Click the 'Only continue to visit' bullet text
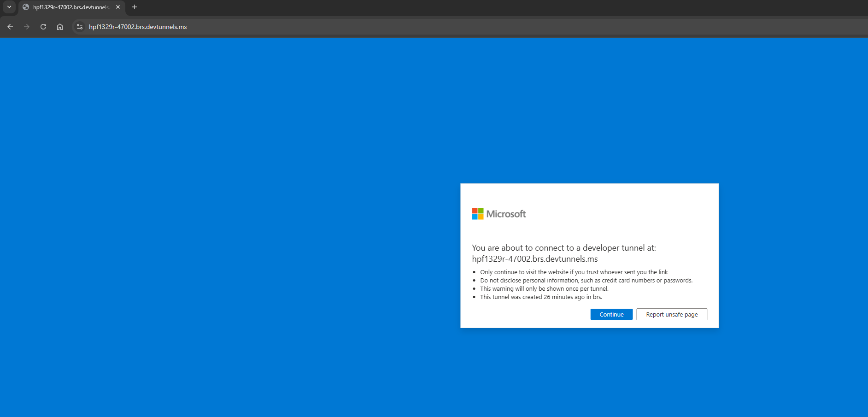 pyautogui.click(x=574, y=272)
